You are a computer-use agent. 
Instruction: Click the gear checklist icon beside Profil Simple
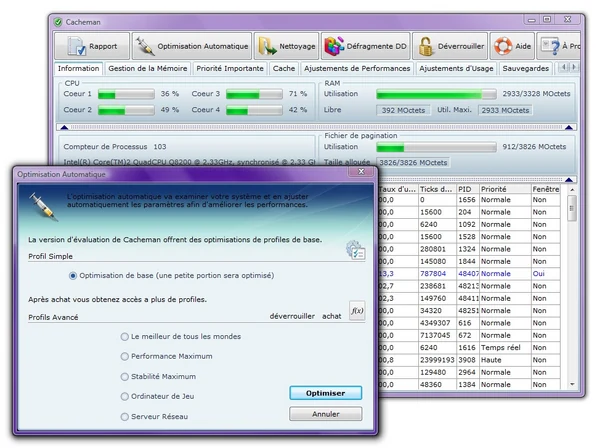coord(355,250)
